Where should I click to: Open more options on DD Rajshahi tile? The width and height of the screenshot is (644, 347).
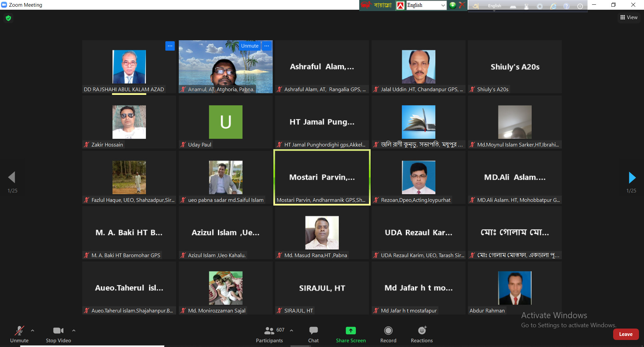click(170, 46)
